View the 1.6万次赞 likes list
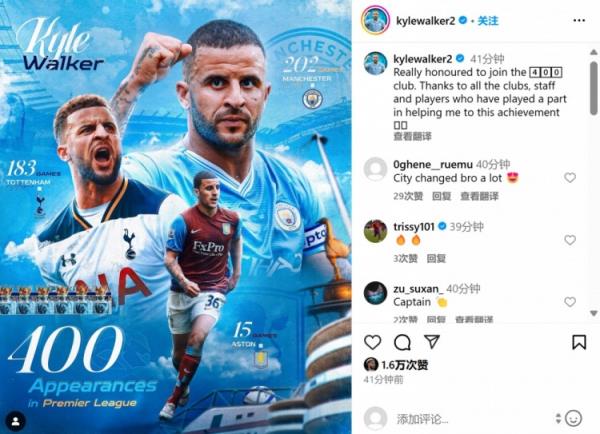Screen dimensions: 600x434 404,365
